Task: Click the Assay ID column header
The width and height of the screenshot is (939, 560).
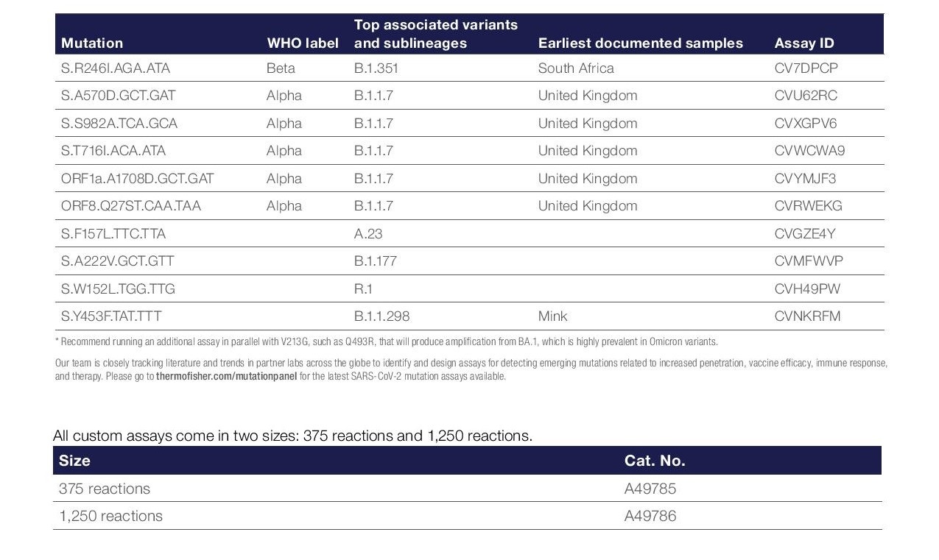Action: tap(804, 43)
